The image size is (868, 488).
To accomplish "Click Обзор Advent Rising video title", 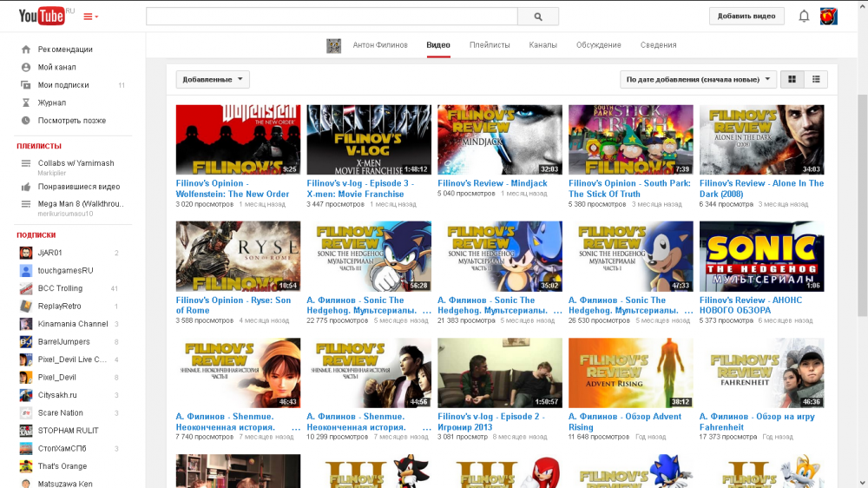I will tap(625, 421).
